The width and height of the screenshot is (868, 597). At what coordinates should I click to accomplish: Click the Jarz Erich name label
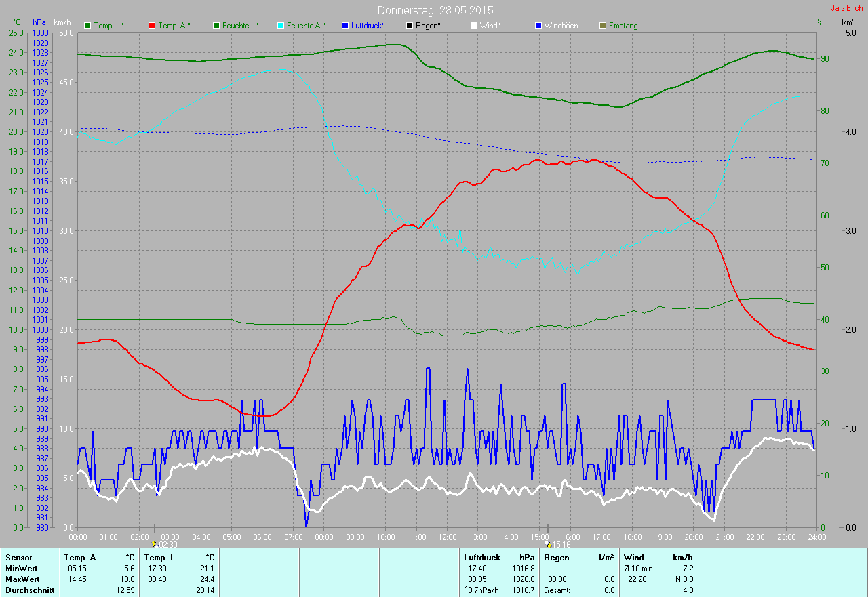pyautogui.click(x=848, y=8)
